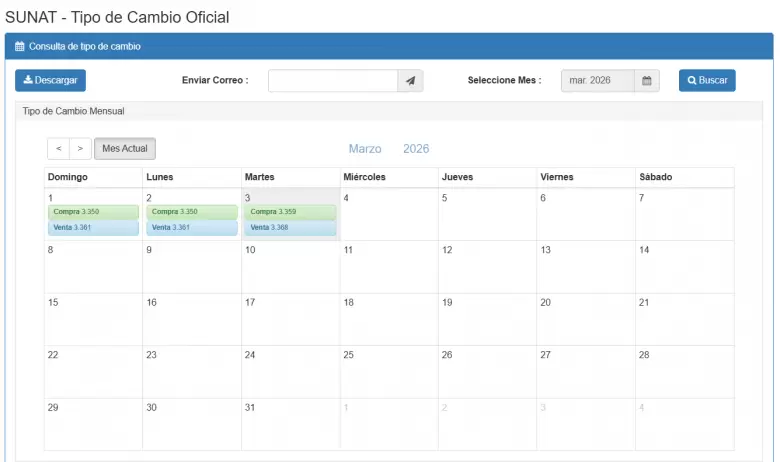Click the Descargar download button
The height and width of the screenshot is (462, 780).
point(50,81)
